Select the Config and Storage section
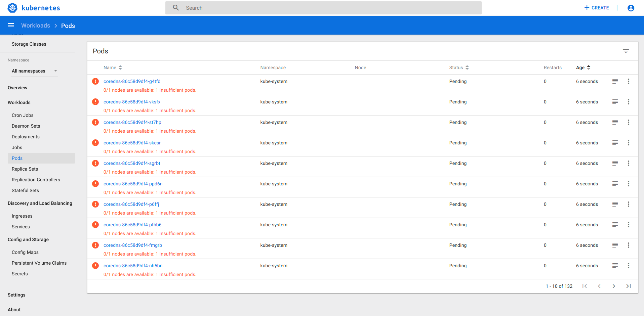The width and height of the screenshot is (644, 316). pyautogui.click(x=28, y=239)
